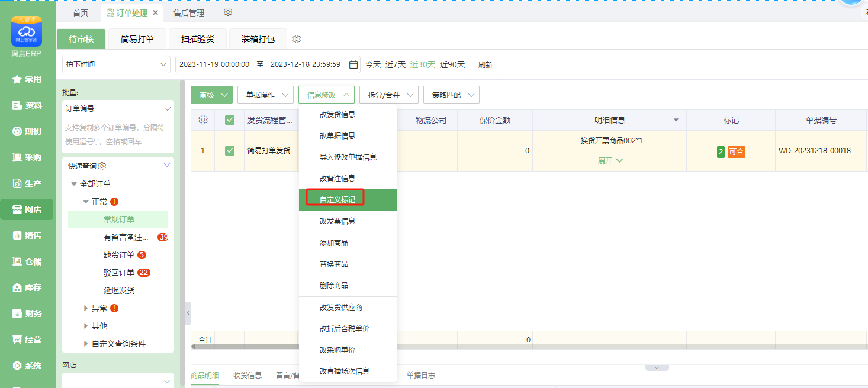The height and width of the screenshot is (388, 868).
Task: Open the 库存 inventory sidebar icon
Action: coord(27,287)
